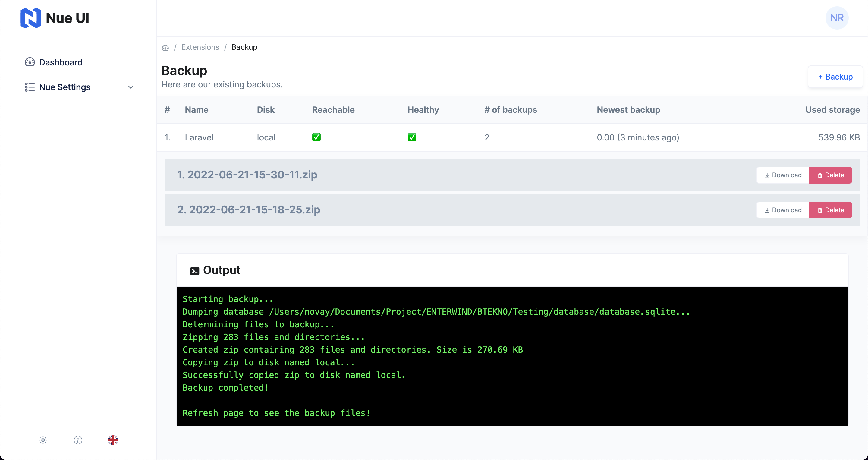Click the Output terminal icon
The image size is (868, 460).
(x=194, y=271)
